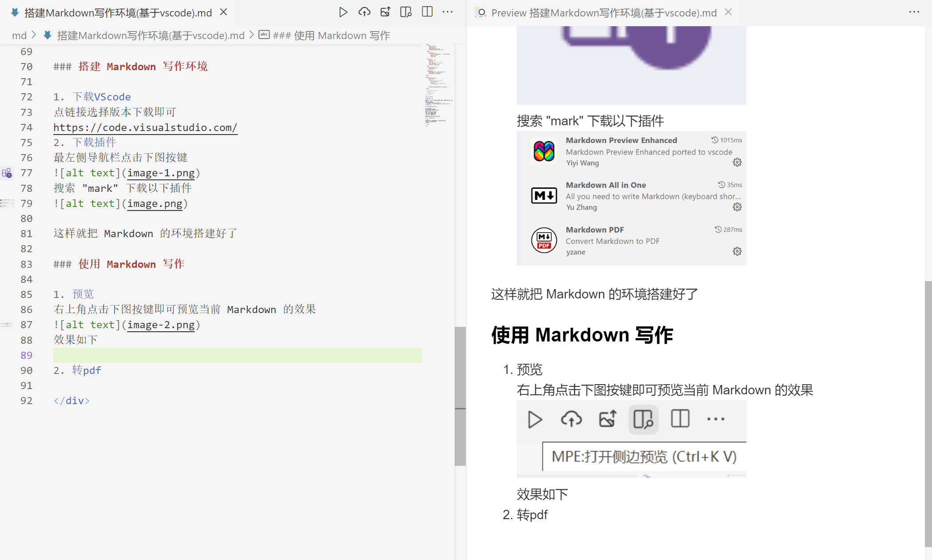Run the Markdown file with the play icon
Image resolution: width=932 pixels, height=560 pixels.
click(x=343, y=12)
